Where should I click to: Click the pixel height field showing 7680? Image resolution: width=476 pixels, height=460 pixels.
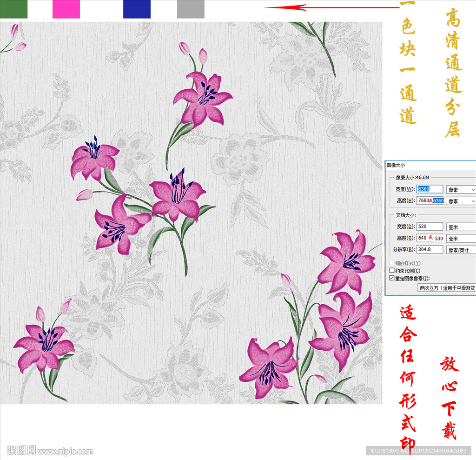[430, 200]
